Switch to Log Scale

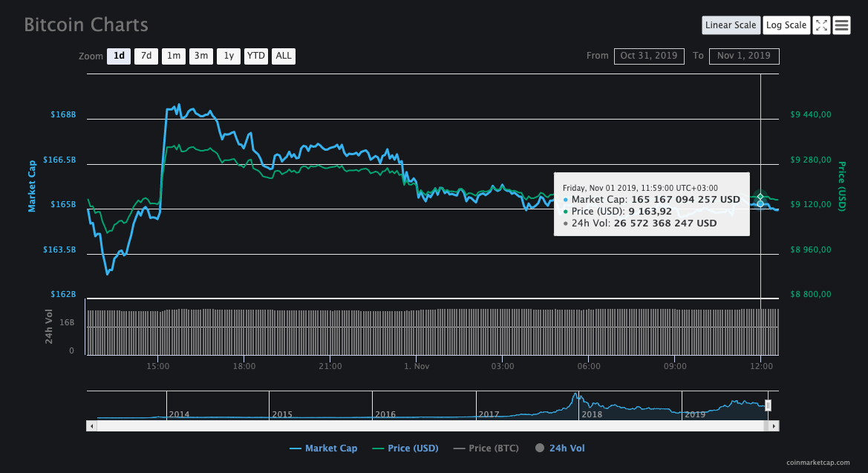tap(786, 25)
